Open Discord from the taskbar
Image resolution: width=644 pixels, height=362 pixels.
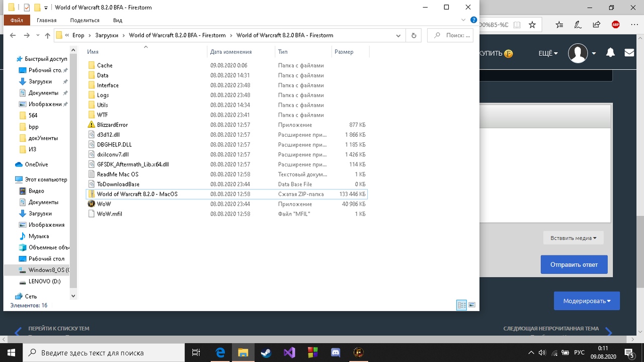click(x=336, y=352)
